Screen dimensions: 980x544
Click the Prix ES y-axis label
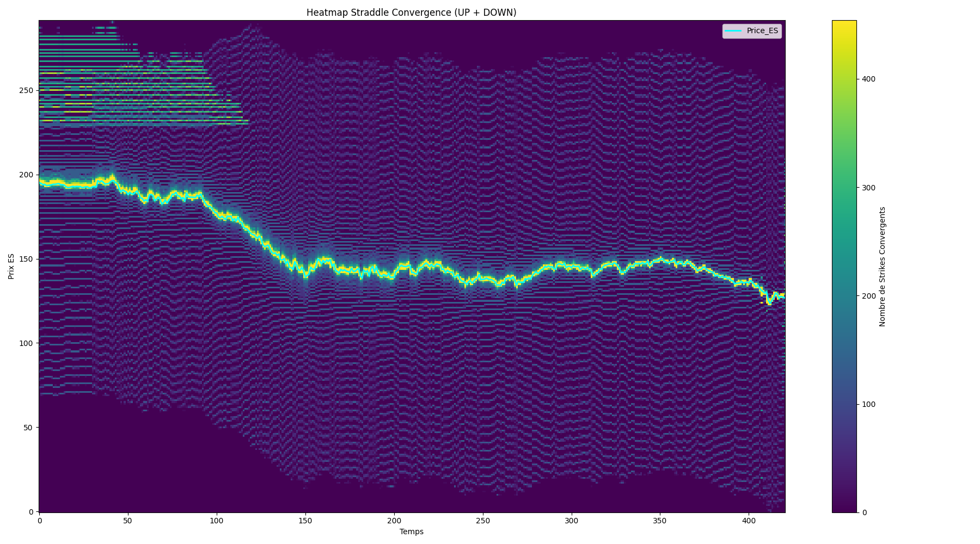click(x=11, y=266)
